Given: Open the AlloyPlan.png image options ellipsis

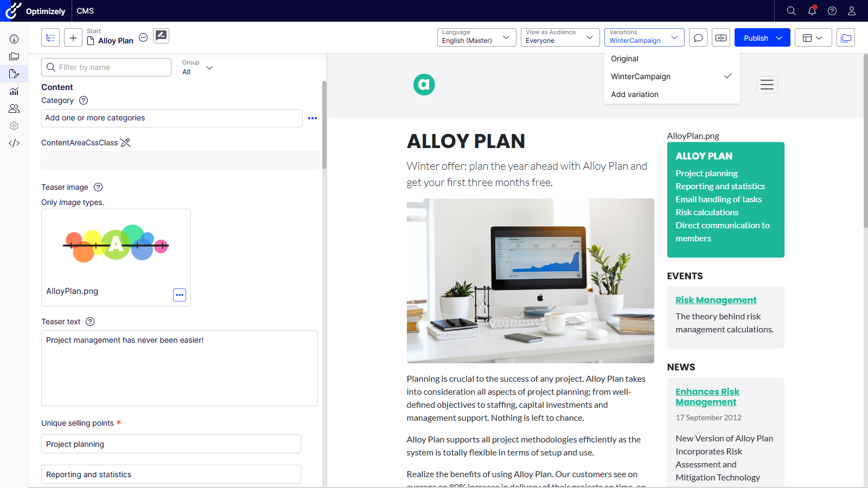Looking at the screenshot, I should (180, 295).
